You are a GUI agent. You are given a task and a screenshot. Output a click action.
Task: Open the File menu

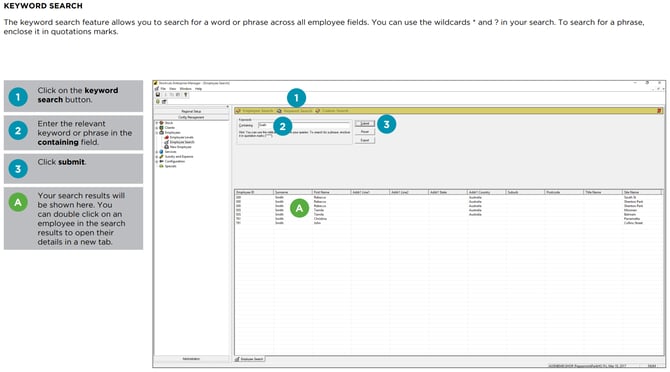[163, 89]
